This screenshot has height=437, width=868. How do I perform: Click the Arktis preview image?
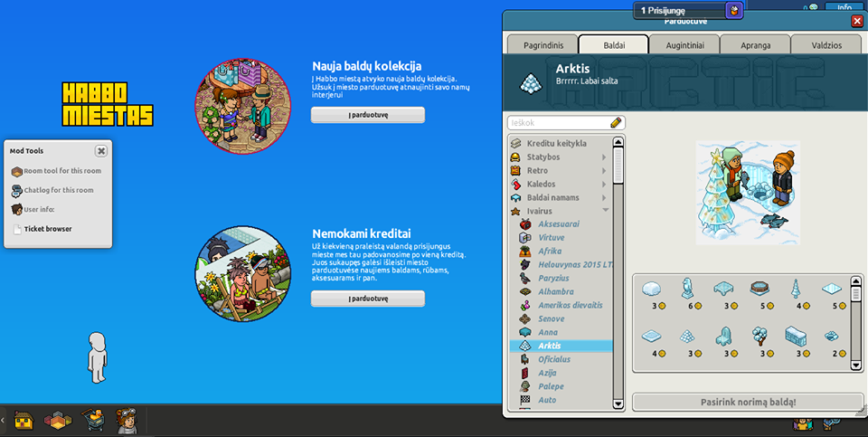point(748,193)
